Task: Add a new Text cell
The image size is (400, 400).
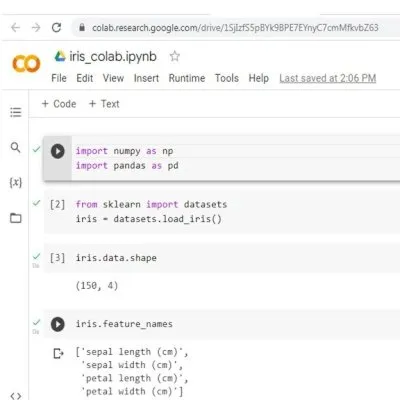Action: pos(104,104)
